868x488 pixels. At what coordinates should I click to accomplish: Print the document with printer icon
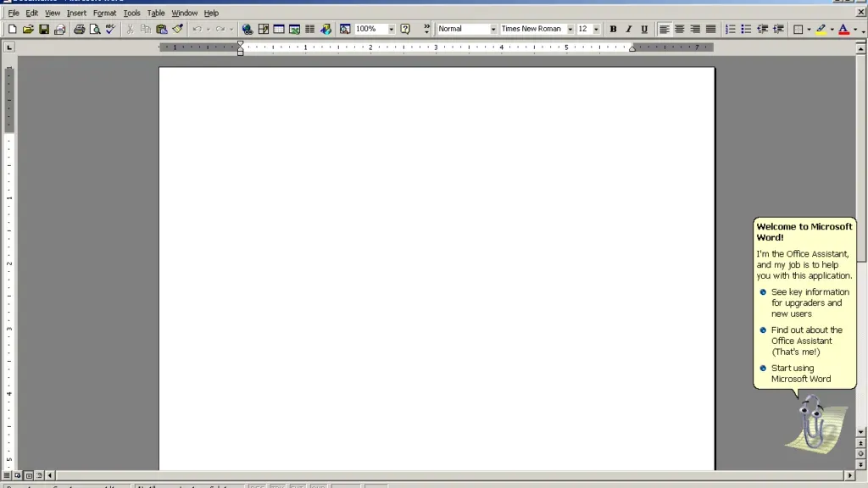[79, 30]
